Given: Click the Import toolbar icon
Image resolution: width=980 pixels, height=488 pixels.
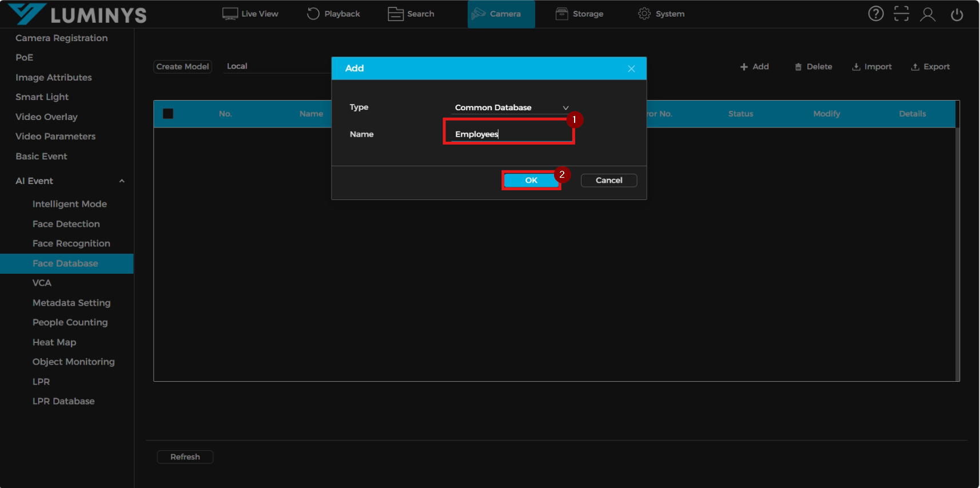Looking at the screenshot, I should [x=856, y=67].
